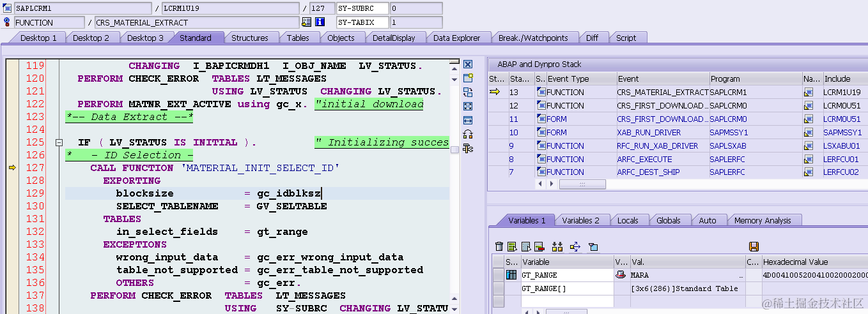Collapse the IF block at line 125

click(x=58, y=142)
